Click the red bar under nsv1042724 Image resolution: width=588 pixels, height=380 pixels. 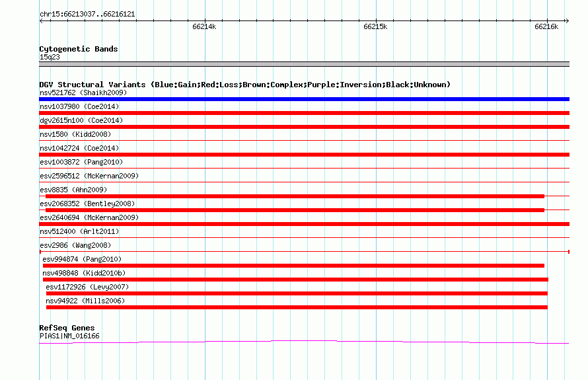(x=304, y=155)
